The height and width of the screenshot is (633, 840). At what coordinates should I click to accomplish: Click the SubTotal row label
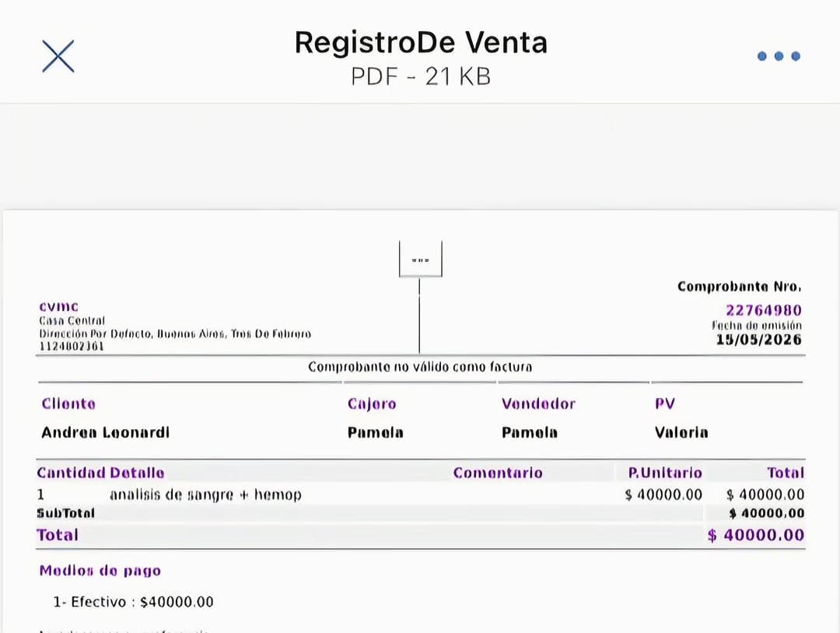[x=65, y=513]
